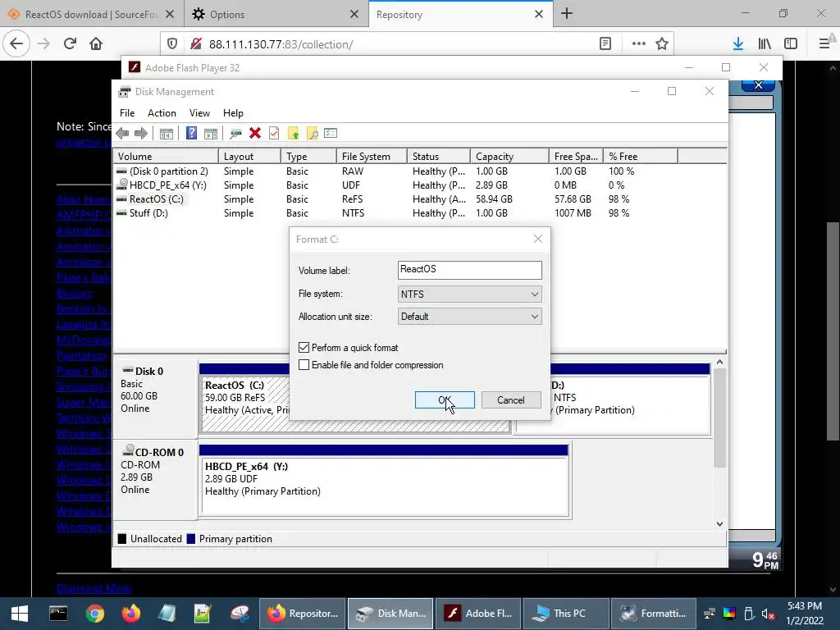Switch to the ReactOS download SourceForge tab
The image size is (840, 630).
pyautogui.click(x=91, y=15)
